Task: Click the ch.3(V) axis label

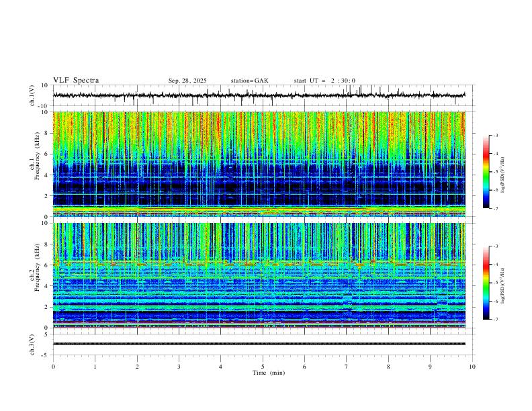Action: pos(31,344)
